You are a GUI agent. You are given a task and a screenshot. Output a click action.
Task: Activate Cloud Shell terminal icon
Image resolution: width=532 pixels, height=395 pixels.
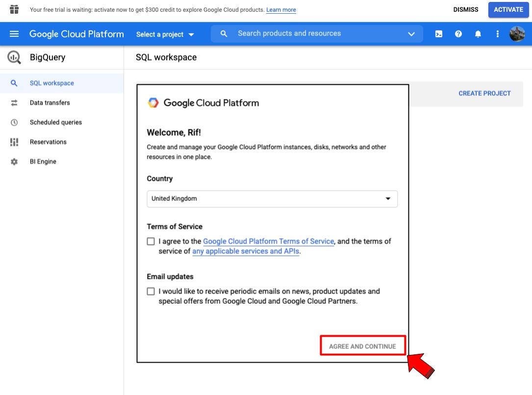(439, 34)
